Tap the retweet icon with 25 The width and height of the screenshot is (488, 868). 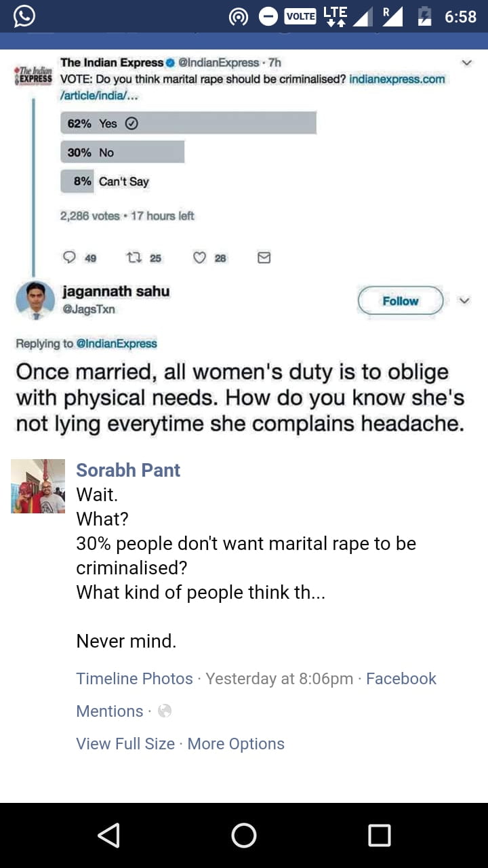click(134, 258)
